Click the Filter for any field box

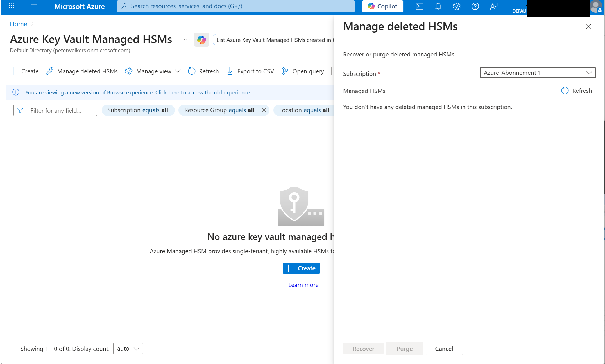click(55, 110)
